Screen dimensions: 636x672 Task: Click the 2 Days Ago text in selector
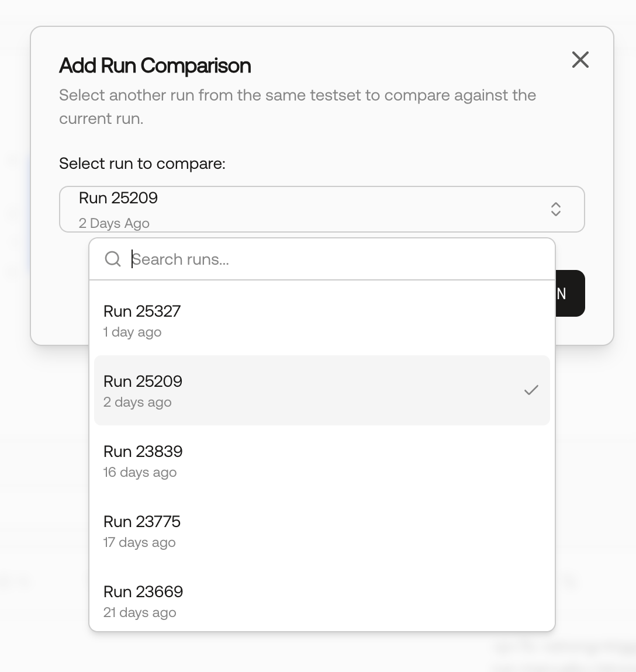(x=114, y=223)
